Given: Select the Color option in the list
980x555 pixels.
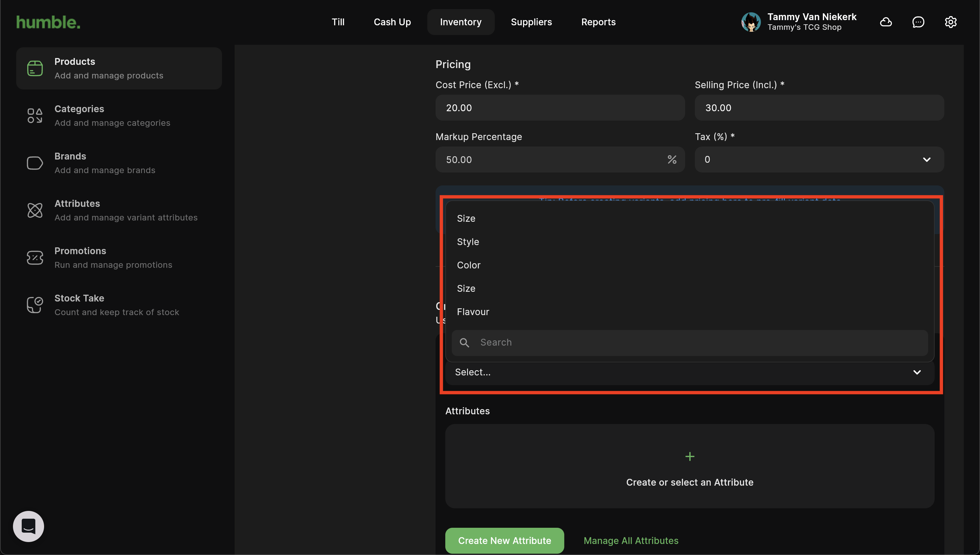Looking at the screenshot, I should pos(469,265).
